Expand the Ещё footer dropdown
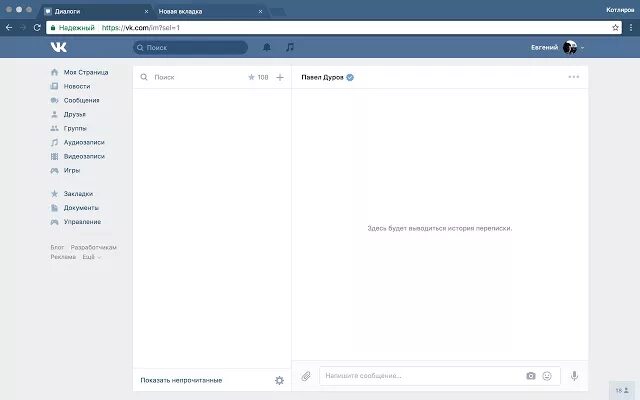Image resolution: width=640 pixels, height=400 pixels. [x=91, y=257]
